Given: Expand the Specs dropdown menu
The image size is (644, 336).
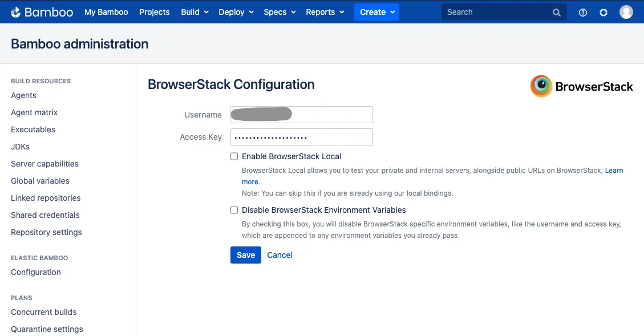Looking at the screenshot, I should tap(280, 12).
